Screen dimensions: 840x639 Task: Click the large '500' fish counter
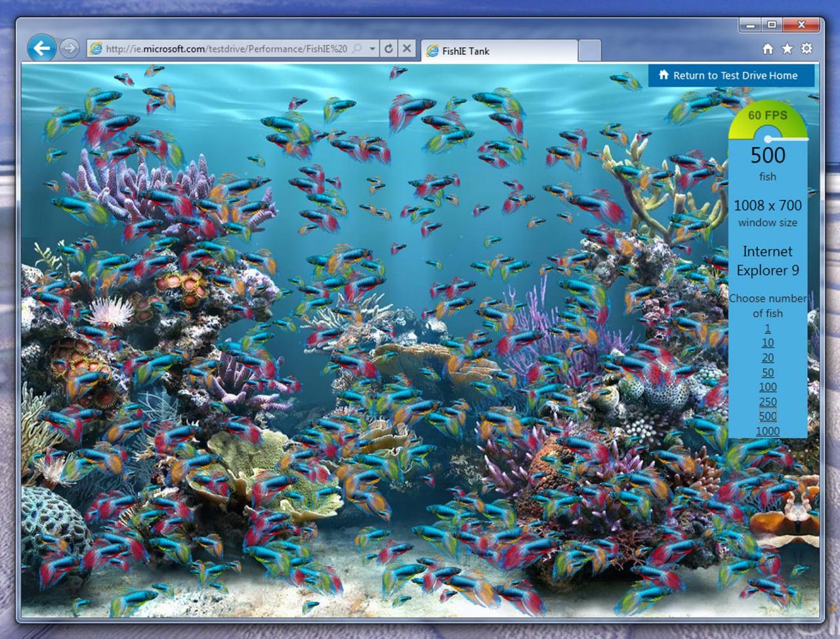click(768, 155)
